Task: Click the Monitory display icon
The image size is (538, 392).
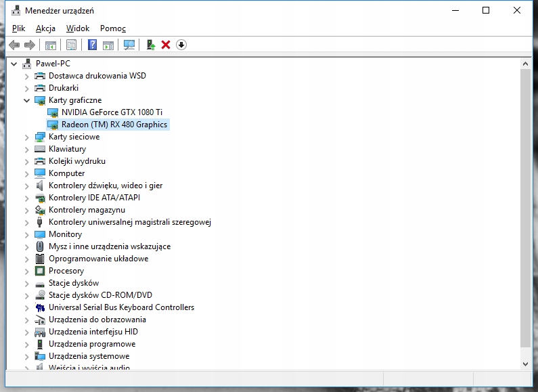Action: coord(40,234)
